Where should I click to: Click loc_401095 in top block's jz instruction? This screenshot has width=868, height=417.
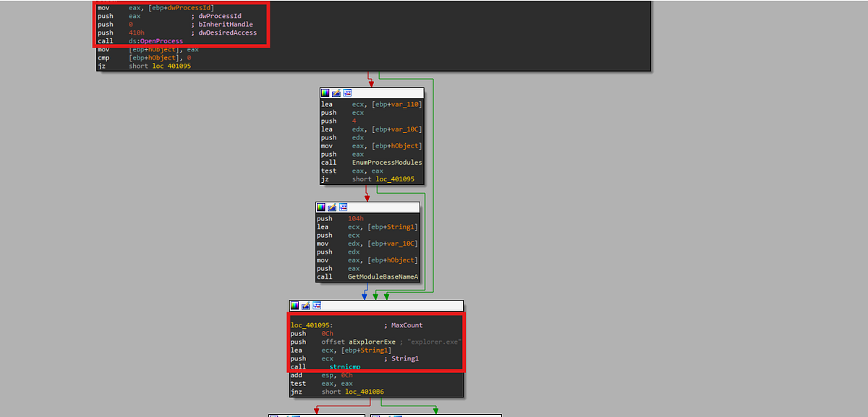[x=171, y=66]
